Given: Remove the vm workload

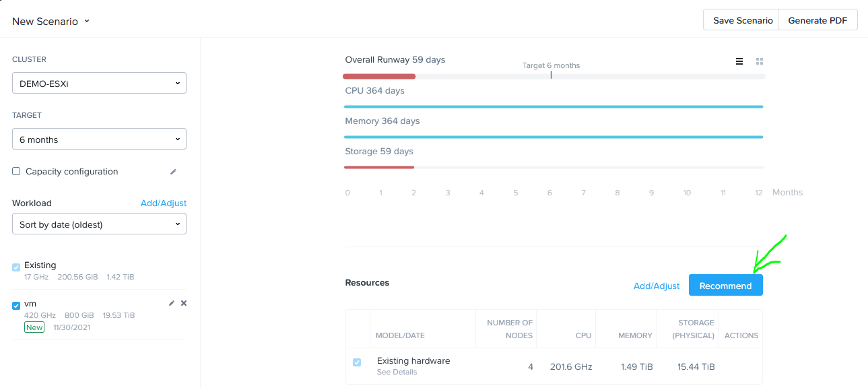Looking at the screenshot, I should coord(184,303).
